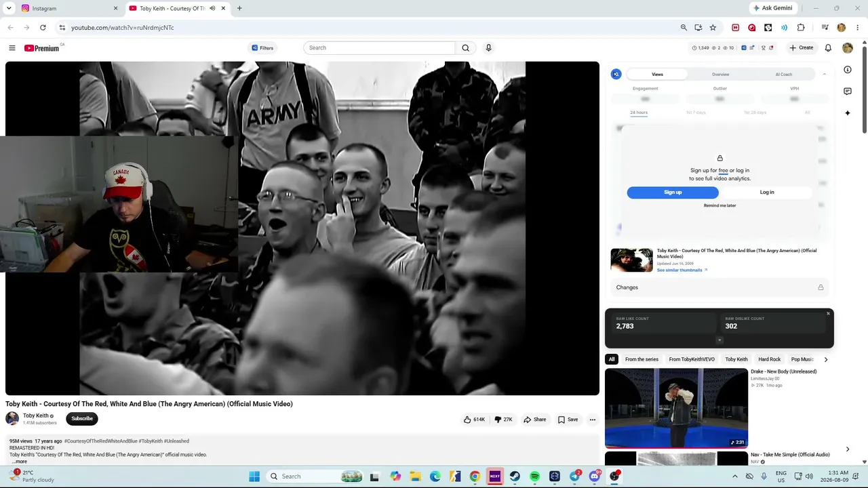Click the Create button
The width and height of the screenshot is (868, 488).
pyautogui.click(x=802, y=47)
